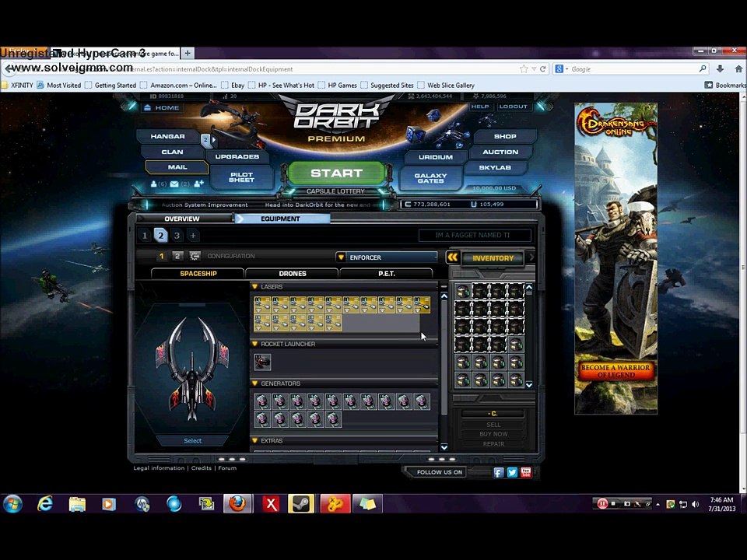Open the Mail section
Viewport: 747px width, 560px height.
pos(177,167)
